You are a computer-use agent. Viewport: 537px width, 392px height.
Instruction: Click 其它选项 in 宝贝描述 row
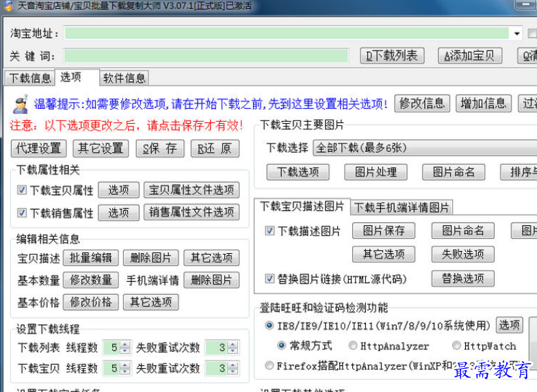click(211, 258)
